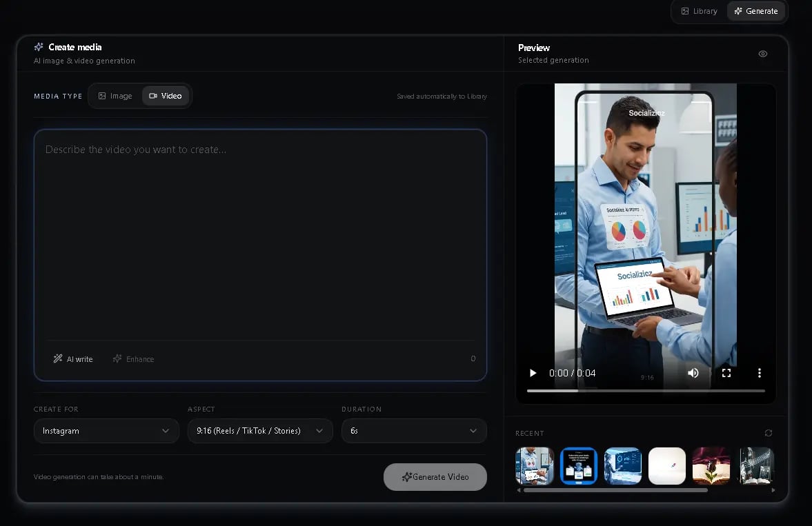The image size is (812, 526).
Task: Open the Duration 6s dropdown
Action: tap(414, 431)
